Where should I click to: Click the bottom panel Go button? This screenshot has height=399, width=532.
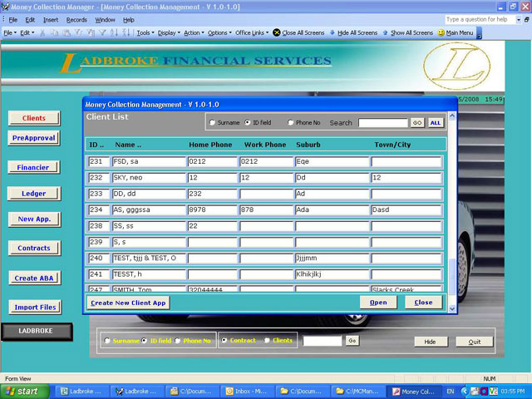352,341
